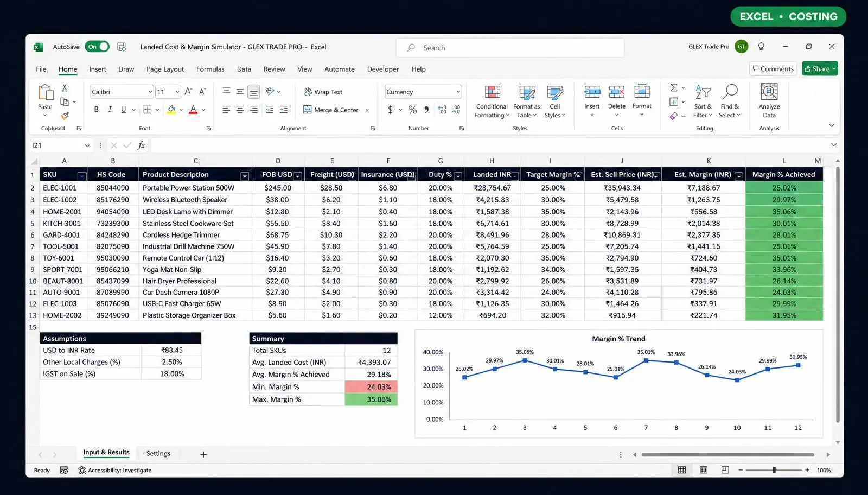Increase font size with large A icon
This screenshot has height=495, width=868.
click(x=188, y=92)
